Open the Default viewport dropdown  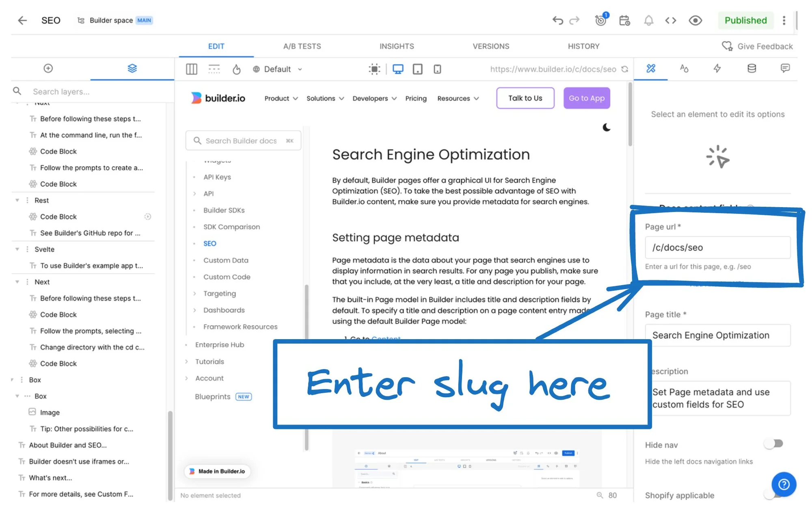278,69
